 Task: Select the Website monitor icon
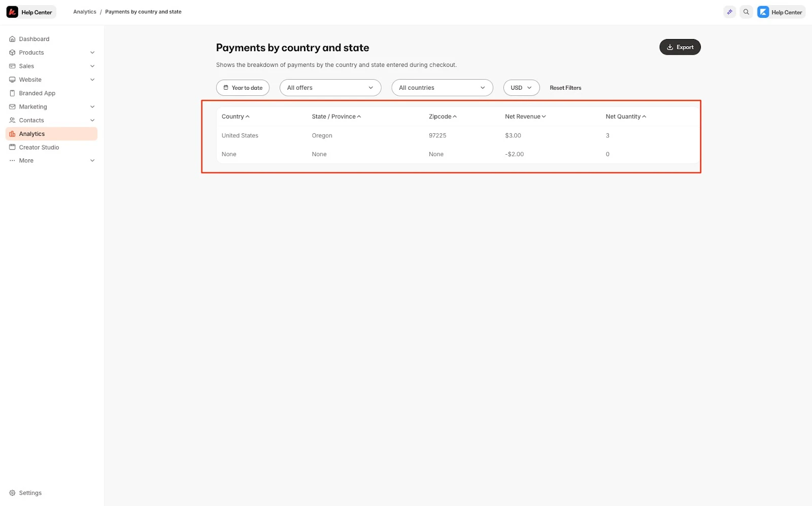coord(12,80)
